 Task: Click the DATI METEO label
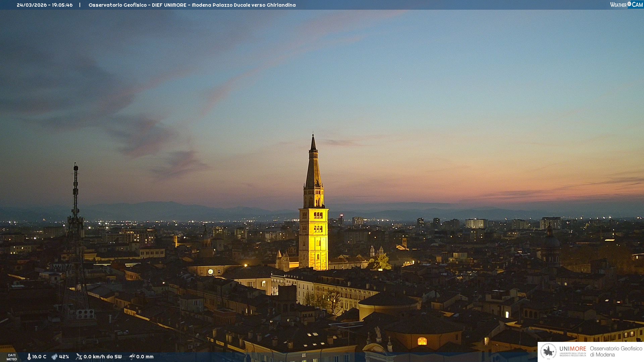pyautogui.click(x=12, y=357)
